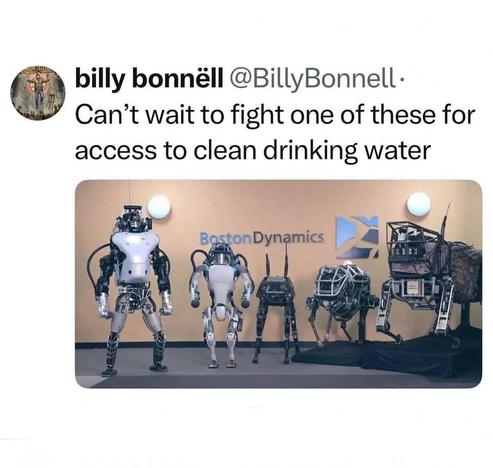The height and width of the screenshot is (468, 493).
Task: Click the right round wall lamp
Action: [418, 203]
